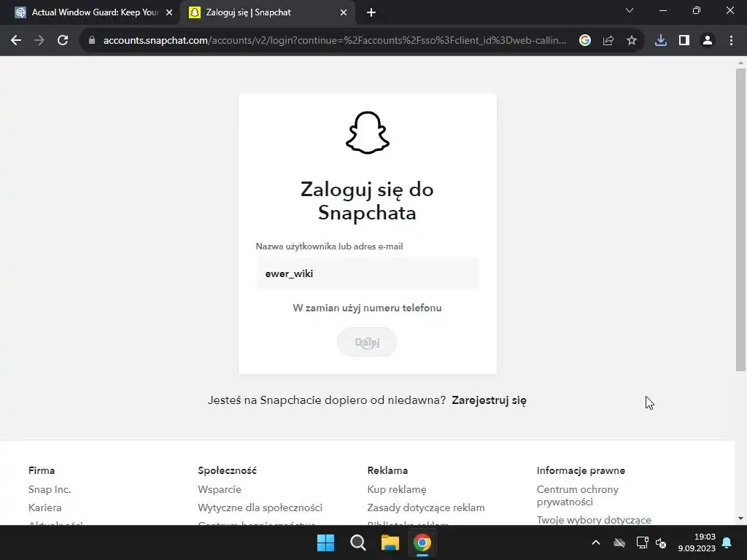This screenshot has height=560, width=747.
Task: Open the clock showing 19:03
Action: click(697, 542)
